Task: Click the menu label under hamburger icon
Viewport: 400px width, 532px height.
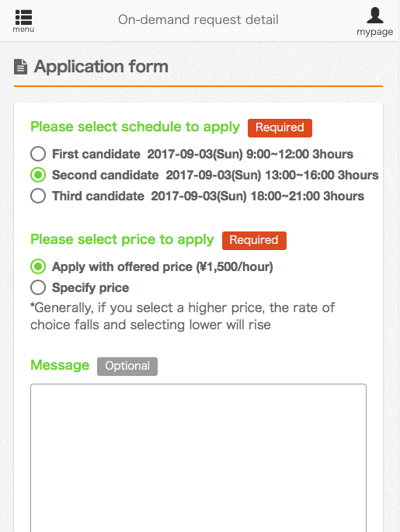Action: tap(23, 30)
